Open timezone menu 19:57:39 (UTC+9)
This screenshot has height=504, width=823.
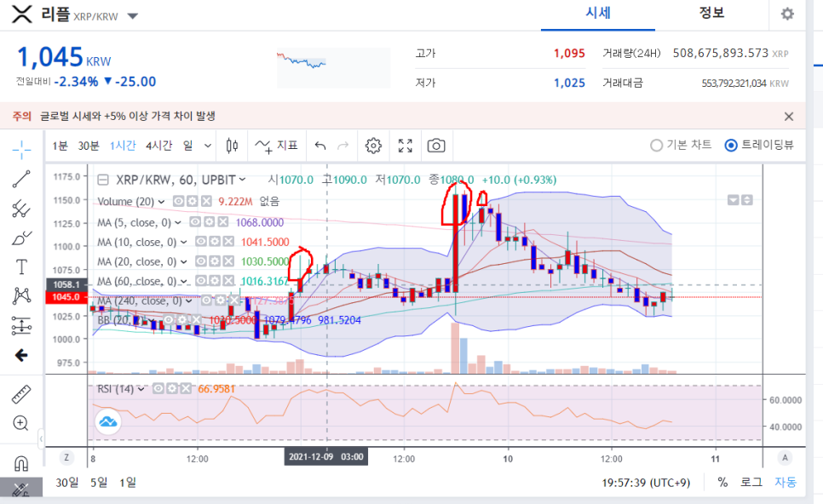646,483
